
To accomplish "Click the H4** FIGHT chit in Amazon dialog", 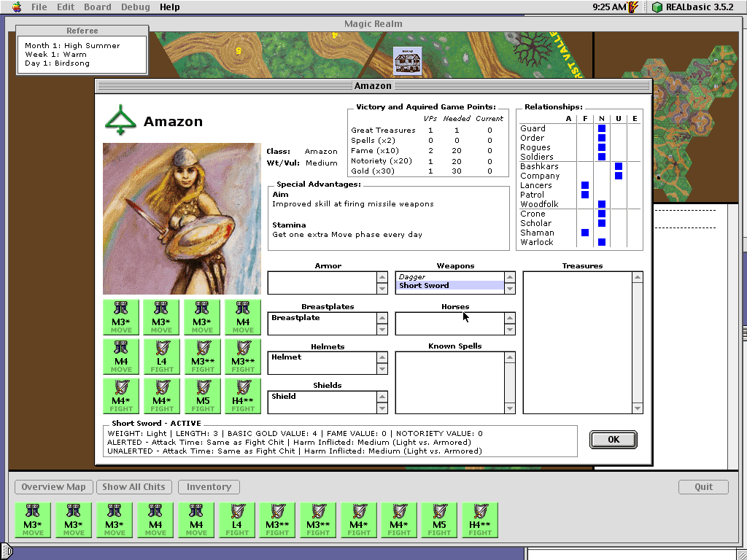I will pos(243,396).
